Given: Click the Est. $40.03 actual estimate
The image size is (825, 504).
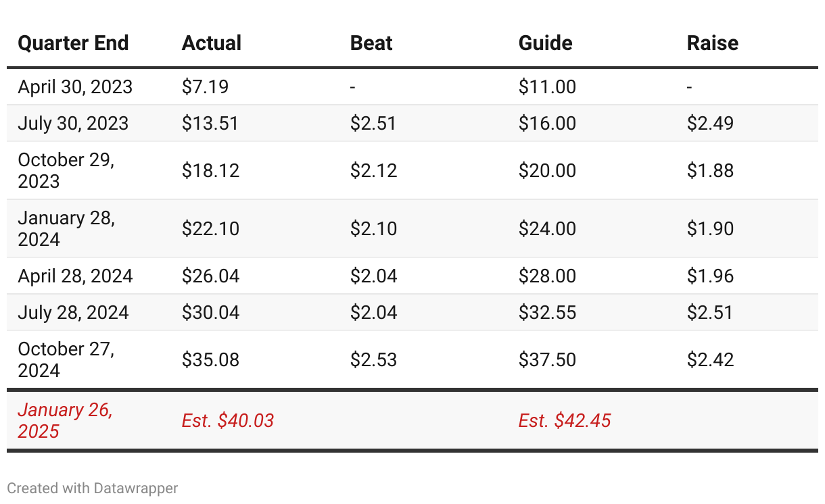Looking at the screenshot, I should [x=228, y=421].
